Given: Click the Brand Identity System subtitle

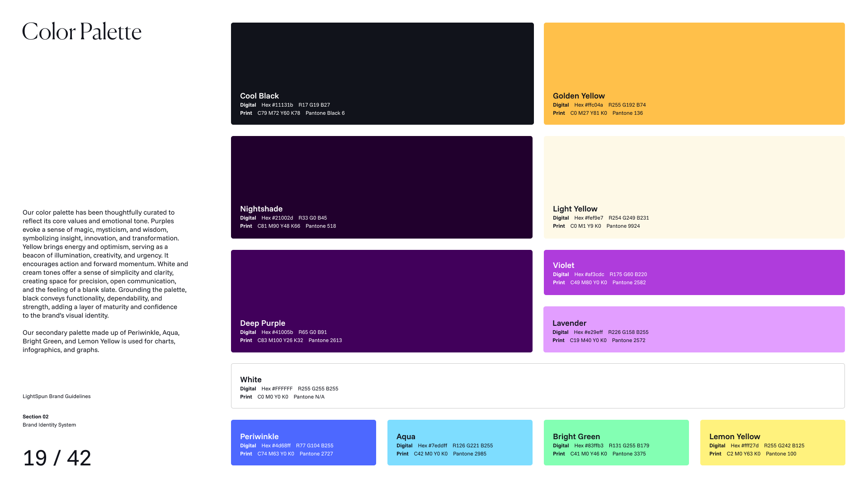Looking at the screenshot, I should click(49, 425).
